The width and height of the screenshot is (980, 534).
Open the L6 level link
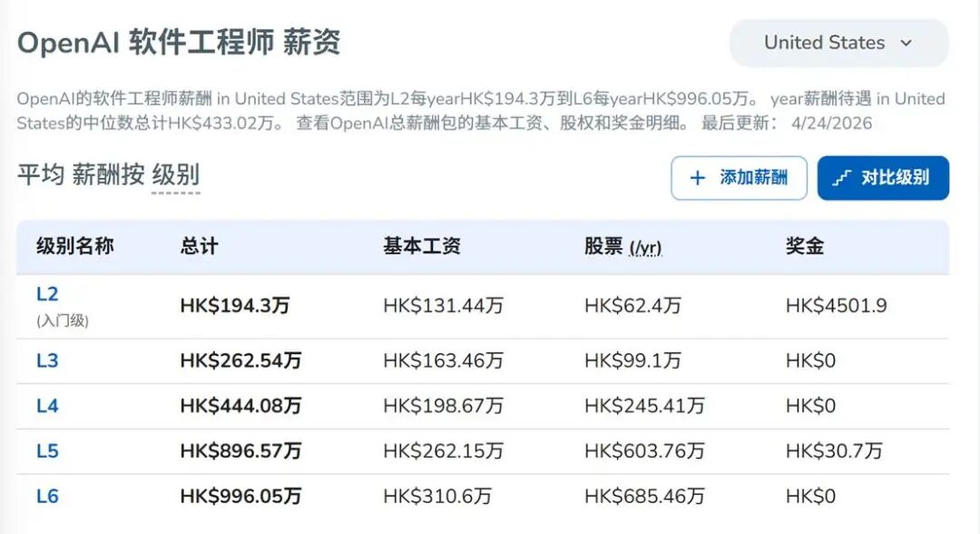47,497
